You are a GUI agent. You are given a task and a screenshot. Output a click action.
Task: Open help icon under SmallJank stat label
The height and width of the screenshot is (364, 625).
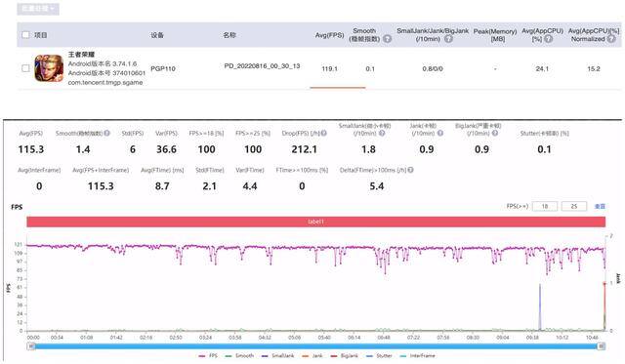pos(382,134)
